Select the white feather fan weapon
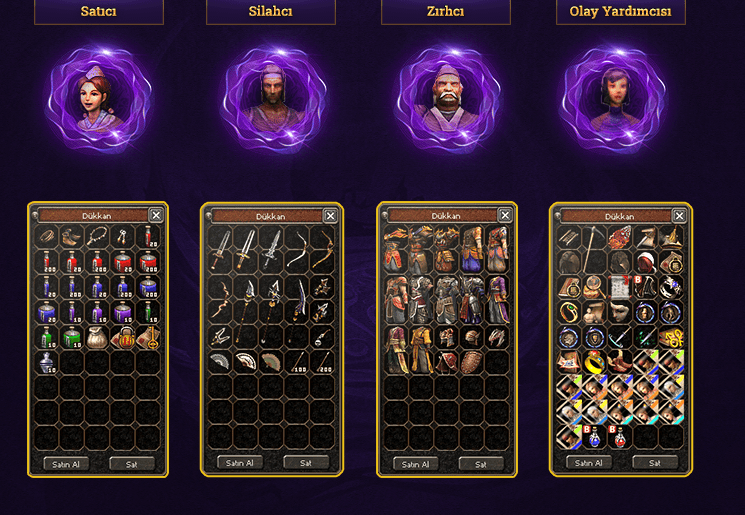Screen dimensions: 745x515 (245, 361)
